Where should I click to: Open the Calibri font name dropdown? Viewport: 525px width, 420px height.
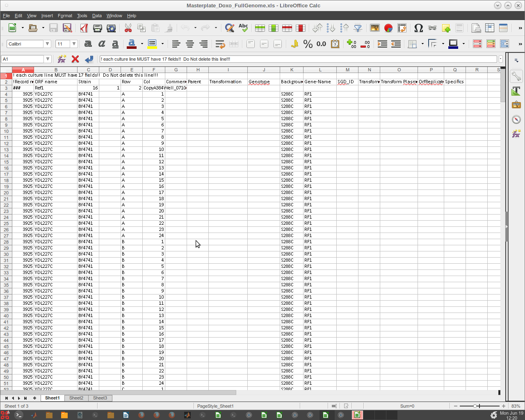[47, 44]
